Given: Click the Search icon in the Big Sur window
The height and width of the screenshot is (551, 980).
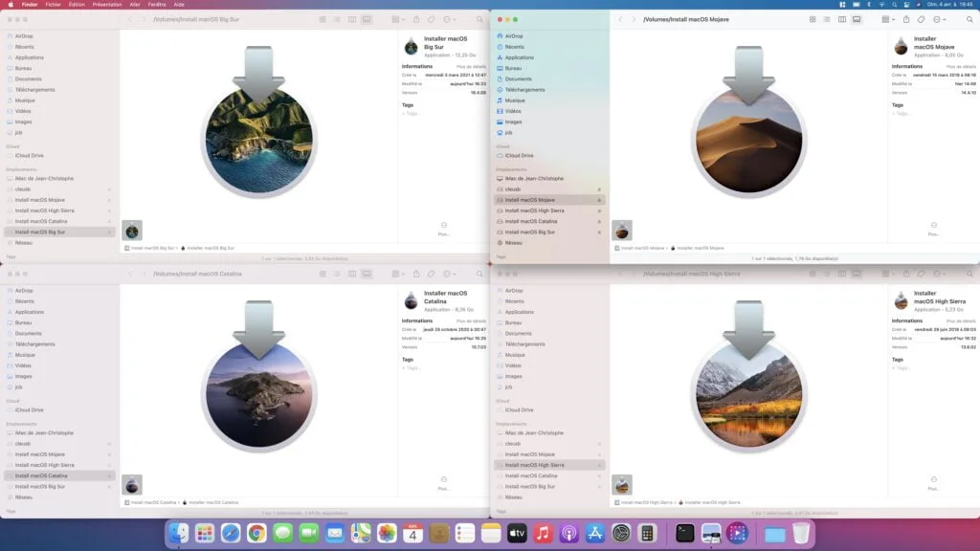Looking at the screenshot, I should [x=479, y=18].
